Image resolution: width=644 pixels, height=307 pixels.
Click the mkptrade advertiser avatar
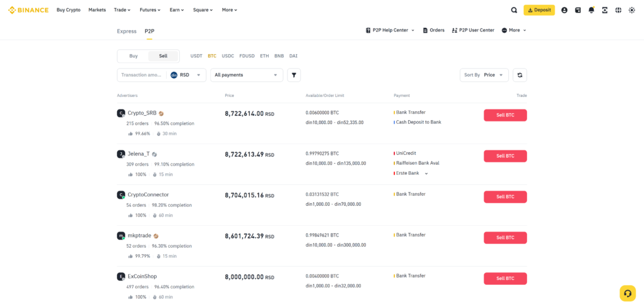[121, 236]
